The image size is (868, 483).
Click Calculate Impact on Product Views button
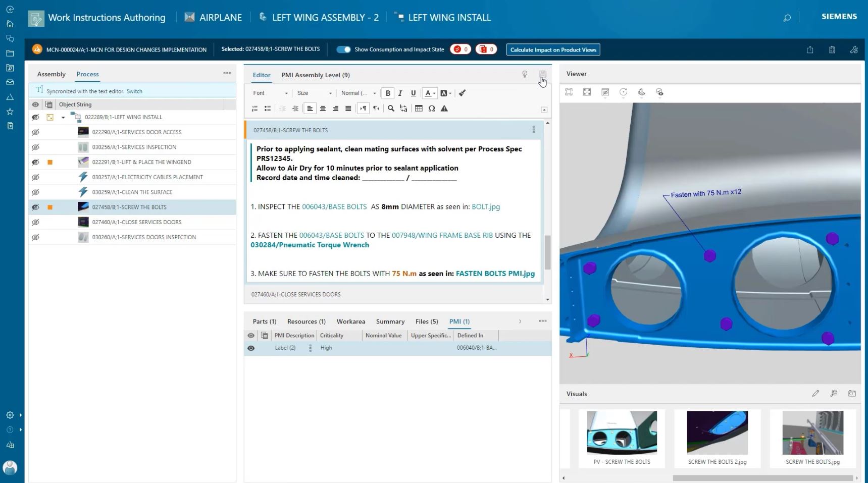click(x=552, y=49)
